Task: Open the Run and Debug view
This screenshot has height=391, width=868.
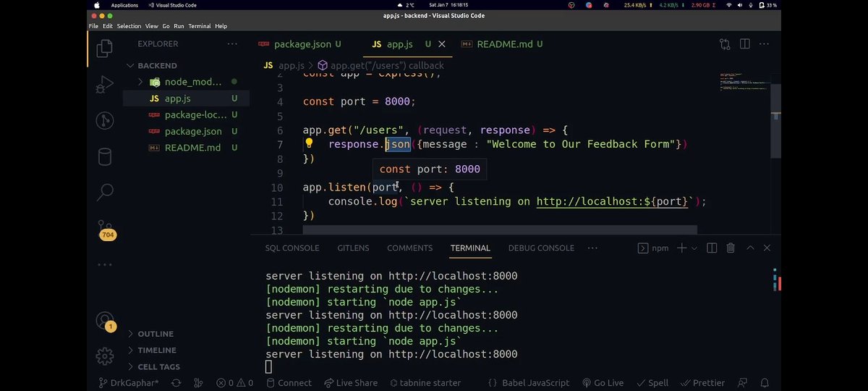Action: coord(105,85)
